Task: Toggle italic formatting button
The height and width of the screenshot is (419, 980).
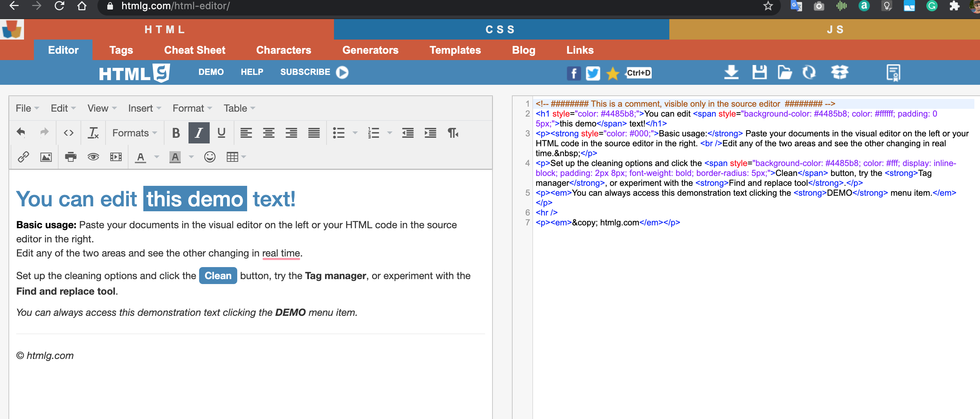Action: (199, 133)
